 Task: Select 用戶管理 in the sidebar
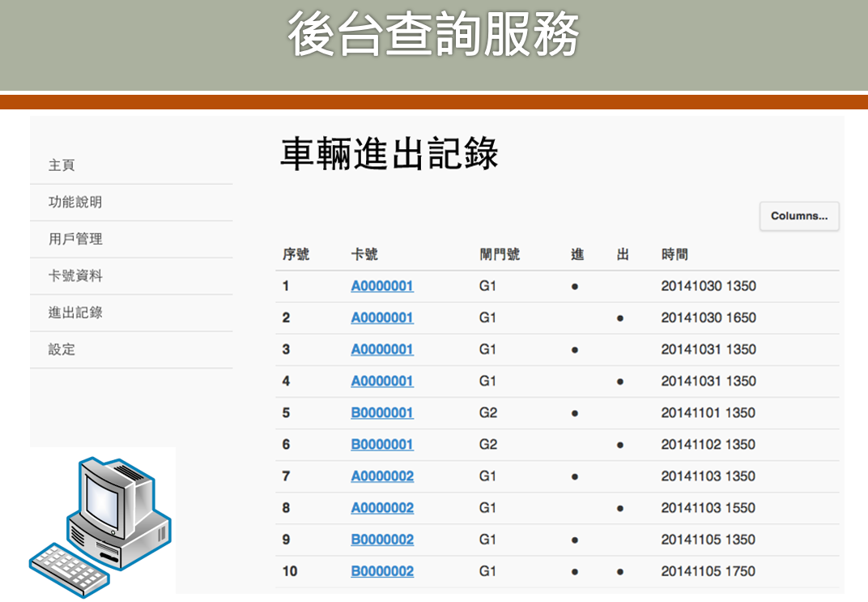75,239
